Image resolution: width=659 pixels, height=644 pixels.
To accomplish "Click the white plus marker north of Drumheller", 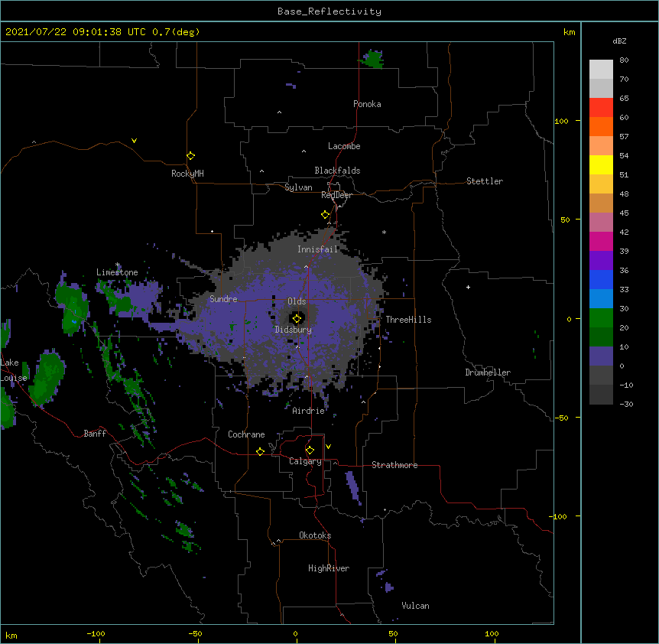I will (x=468, y=287).
